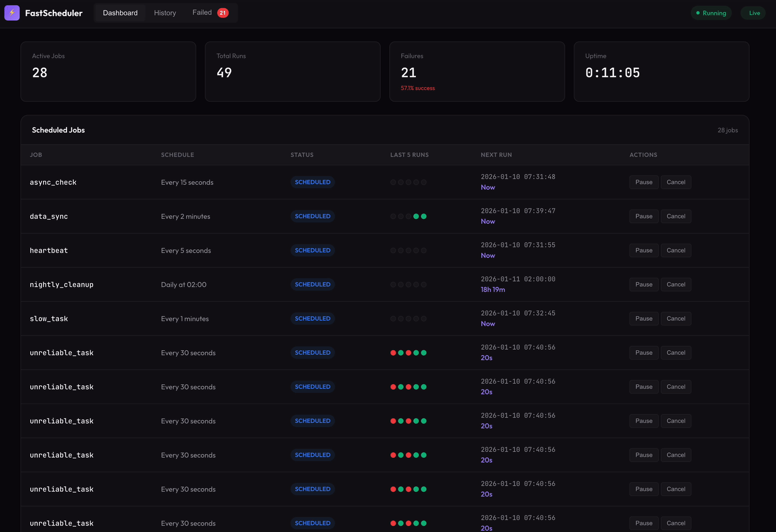Click the run history dots for nightly_cleanup
This screenshot has width=776, height=532.
coord(408,285)
